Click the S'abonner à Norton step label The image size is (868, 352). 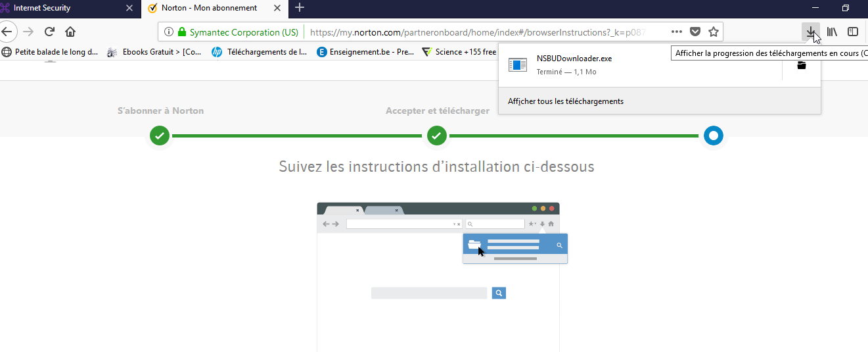point(160,111)
